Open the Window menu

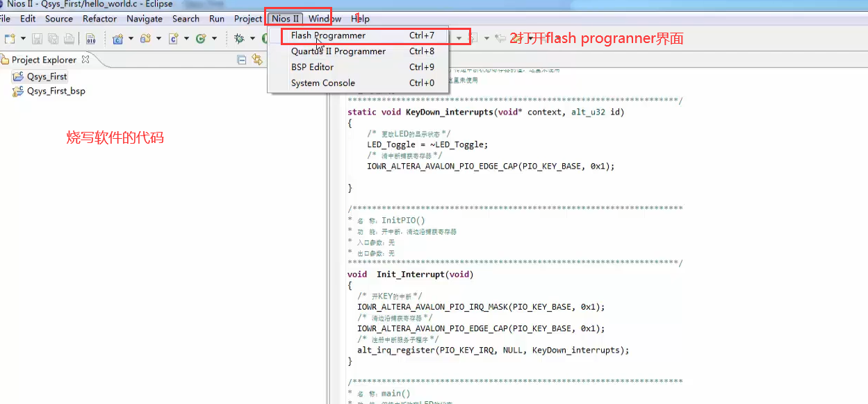tap(325, 19)
